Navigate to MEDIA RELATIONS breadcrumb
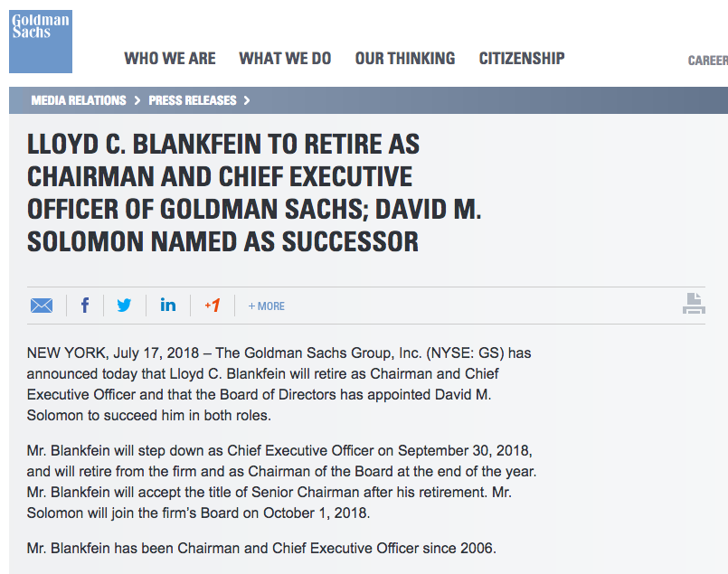728x574 pixels. [80, 100]
